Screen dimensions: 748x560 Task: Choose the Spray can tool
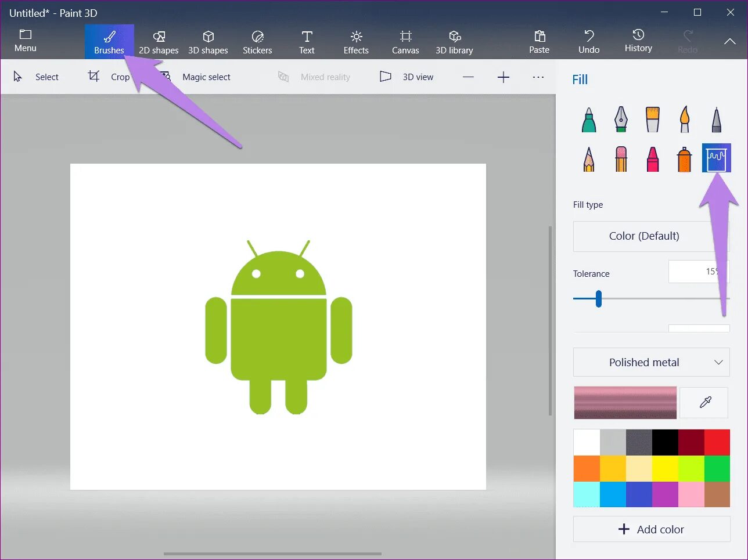point(685,159)
